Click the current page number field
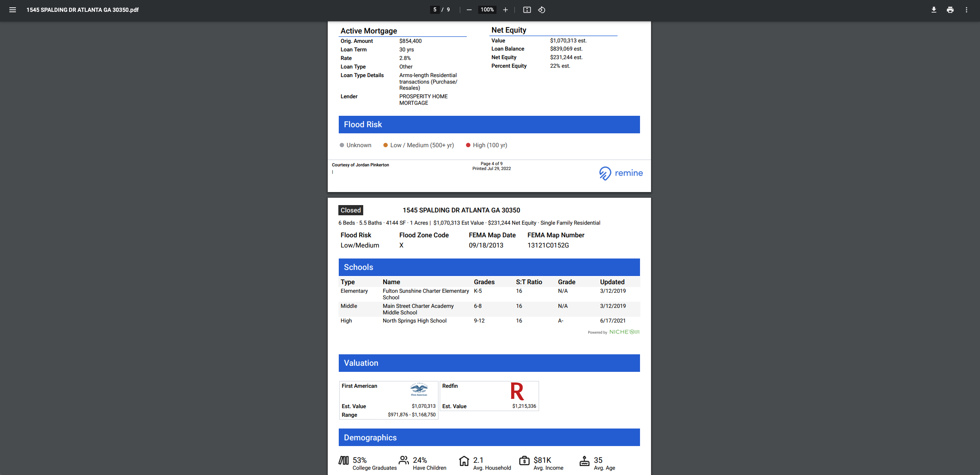This screenshot has width=980, height=475. 435,10
